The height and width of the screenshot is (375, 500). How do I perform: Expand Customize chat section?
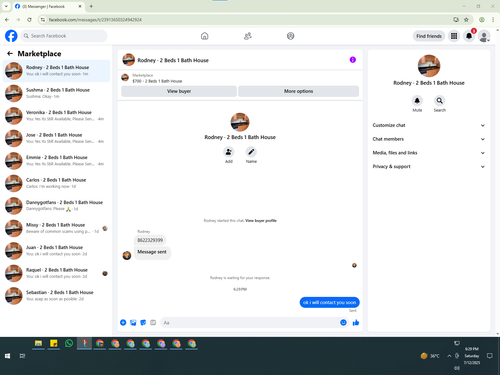point(429,125)
